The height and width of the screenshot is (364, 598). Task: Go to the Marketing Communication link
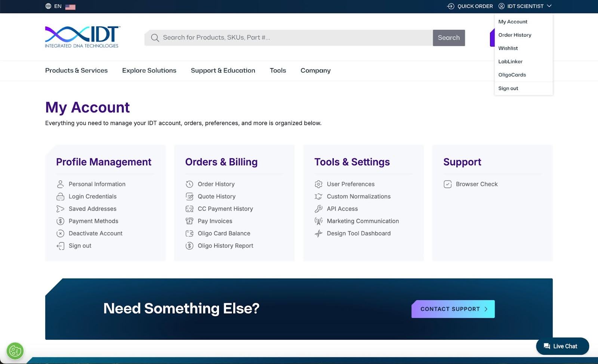pos(363,221)
